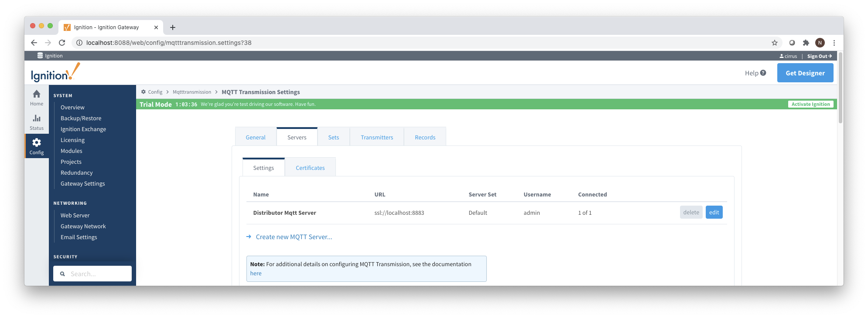Click the ssl://localhost:8883 URL cell
Viewport: 868px width, 318px height.
(399, 213)
